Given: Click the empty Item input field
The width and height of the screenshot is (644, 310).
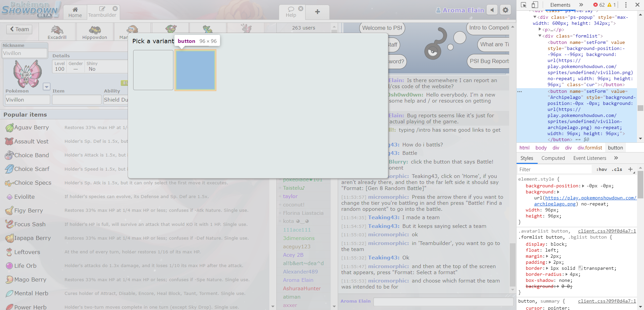Looking at the screenshot, I should (76, 100).
